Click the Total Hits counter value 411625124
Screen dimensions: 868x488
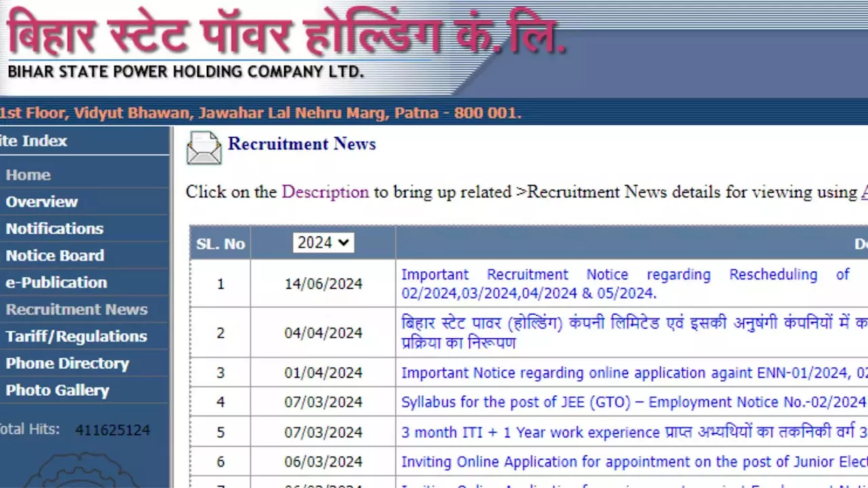[113, 430]
